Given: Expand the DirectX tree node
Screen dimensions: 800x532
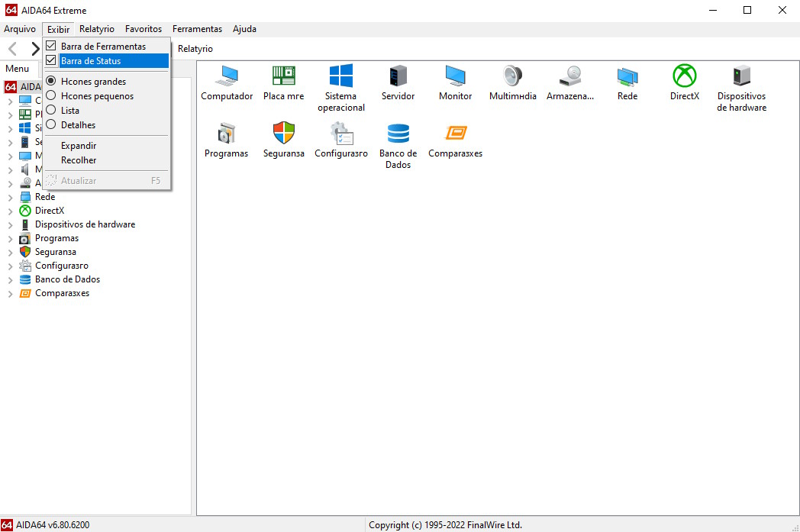Looking at the screenshot, I should [10, 211].
